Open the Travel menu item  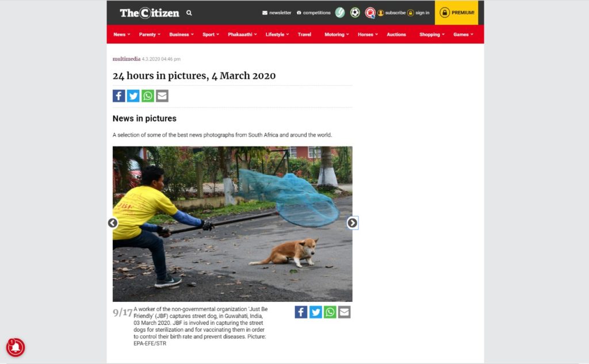pyautogui.click(x=304, y=34)
